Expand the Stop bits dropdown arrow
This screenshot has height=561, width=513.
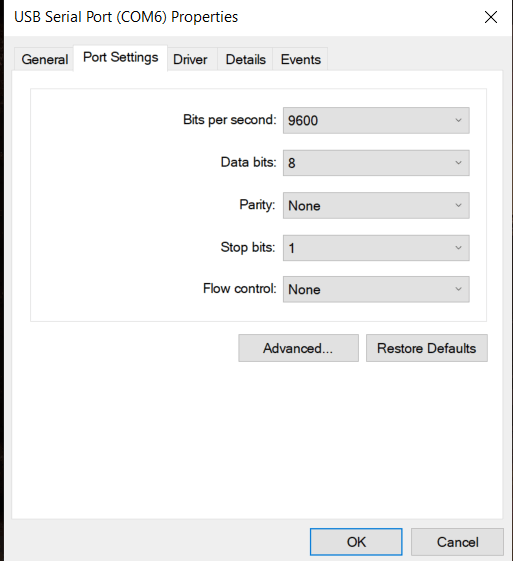[x=458, y=248]
